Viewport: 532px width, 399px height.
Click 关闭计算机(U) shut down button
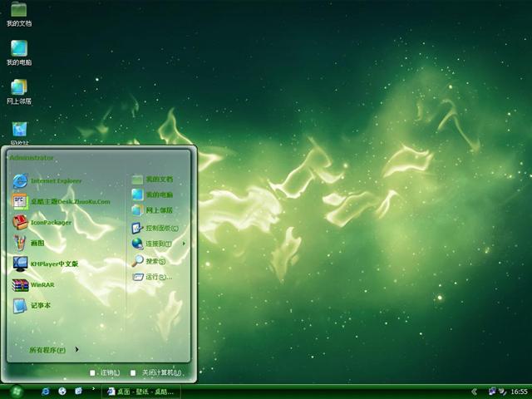[x=156, y=373]
